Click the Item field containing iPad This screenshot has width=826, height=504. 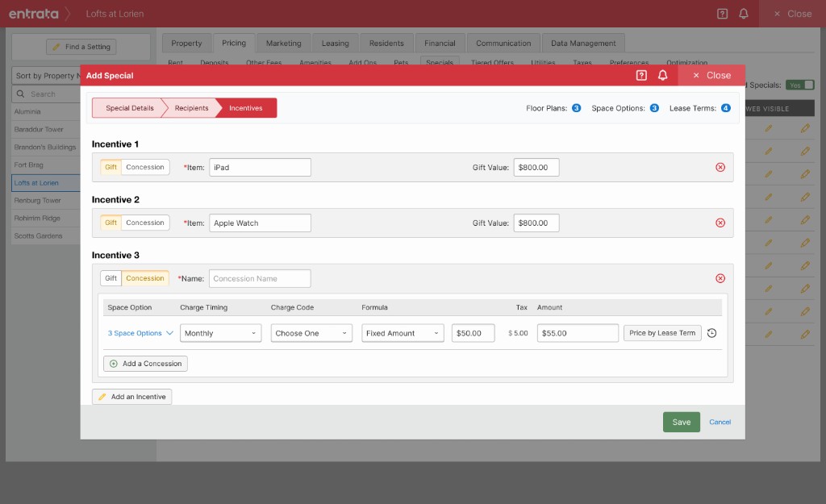[x=260, y=168]
